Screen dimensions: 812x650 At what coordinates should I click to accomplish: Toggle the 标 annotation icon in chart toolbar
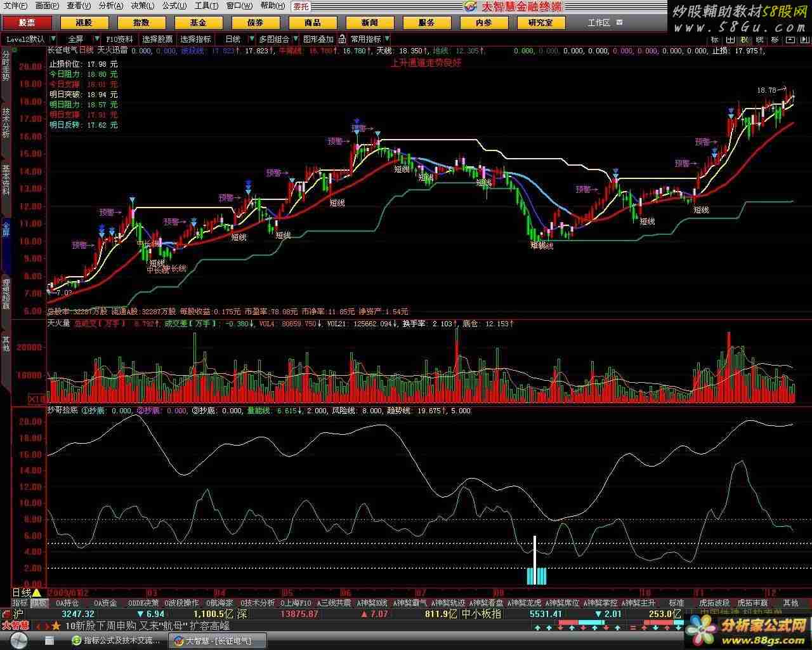point(715,39)
